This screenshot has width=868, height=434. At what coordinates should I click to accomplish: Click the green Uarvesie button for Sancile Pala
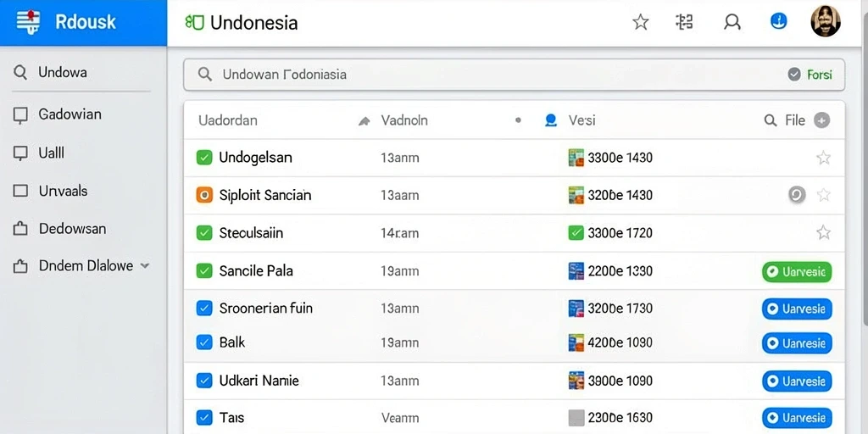pos(797,272)
